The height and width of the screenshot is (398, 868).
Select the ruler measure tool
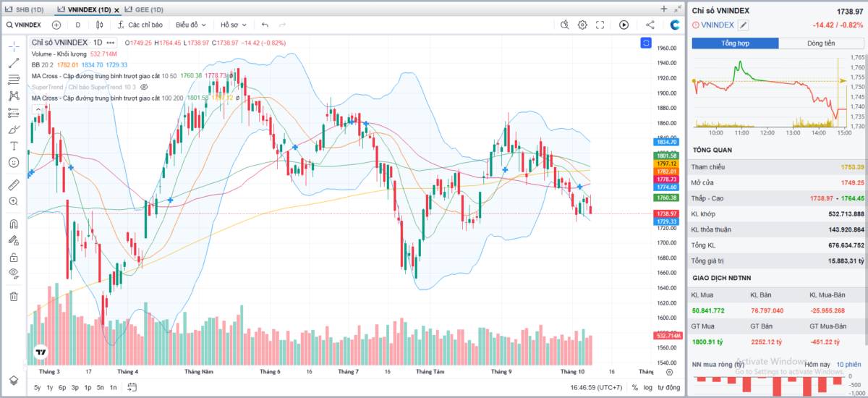13,185
